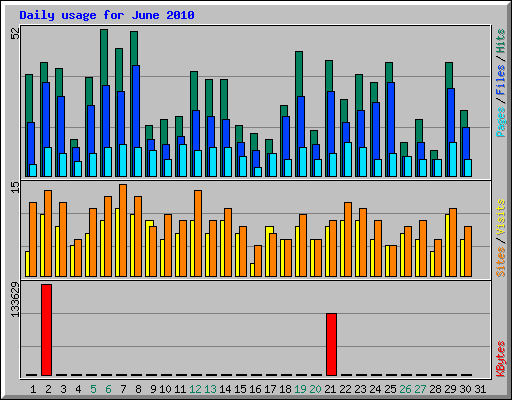Viewport: 512px width, 400px height.
Task: Click day label '13' on x-axis
Action: coord(210,389)
